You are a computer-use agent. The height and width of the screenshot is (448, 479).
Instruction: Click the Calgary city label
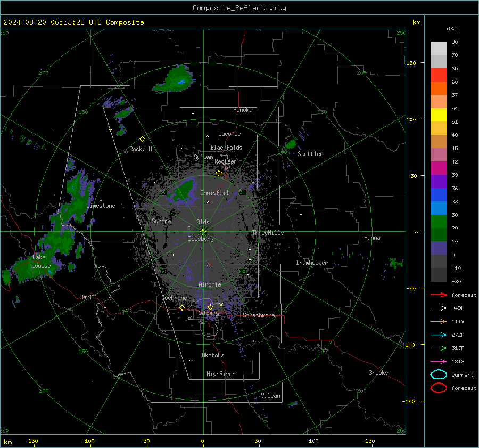(x=208, y=313)
